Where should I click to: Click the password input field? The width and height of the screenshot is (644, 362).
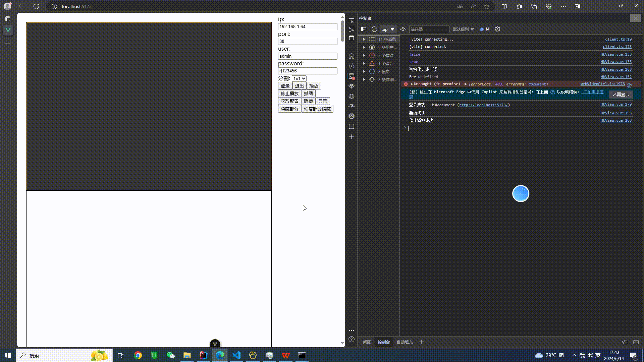pyautogui.click(x=308, y=71)
